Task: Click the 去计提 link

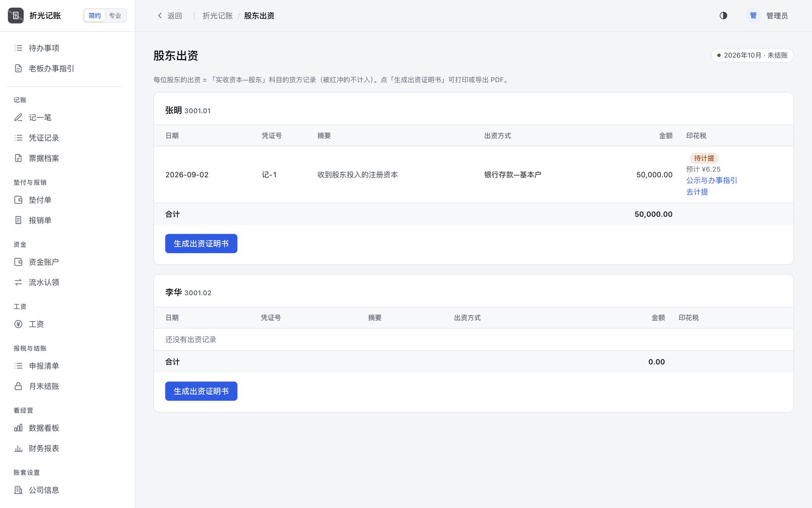Action: tap(697, 192)
